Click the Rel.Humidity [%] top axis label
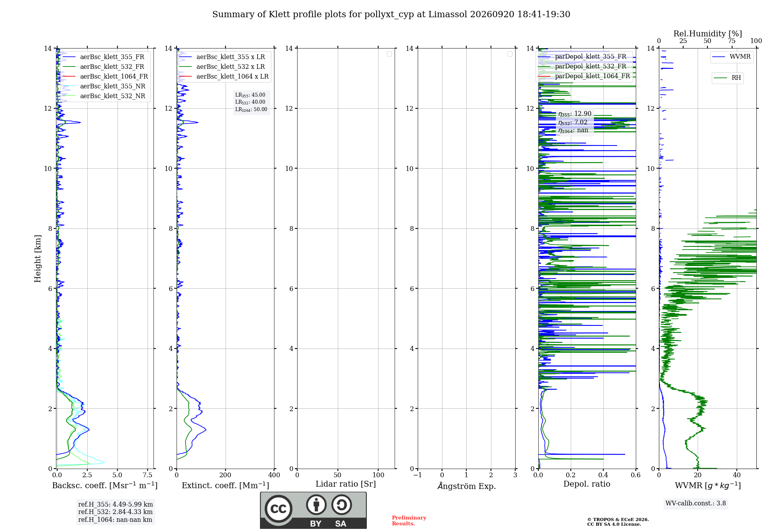Screen dimensions: 783x532 click(707, 34)
